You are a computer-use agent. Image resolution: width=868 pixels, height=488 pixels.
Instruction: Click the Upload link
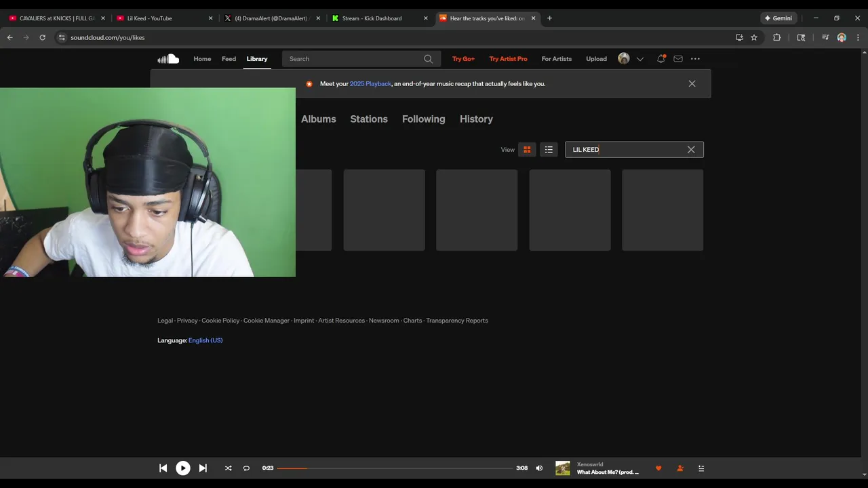click(597, 59)
